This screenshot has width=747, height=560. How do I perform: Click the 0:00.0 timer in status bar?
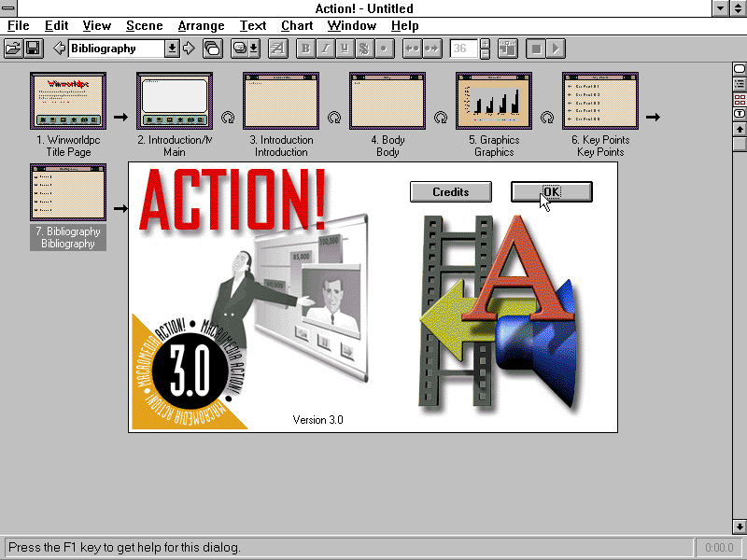click(x=719, y=548)
